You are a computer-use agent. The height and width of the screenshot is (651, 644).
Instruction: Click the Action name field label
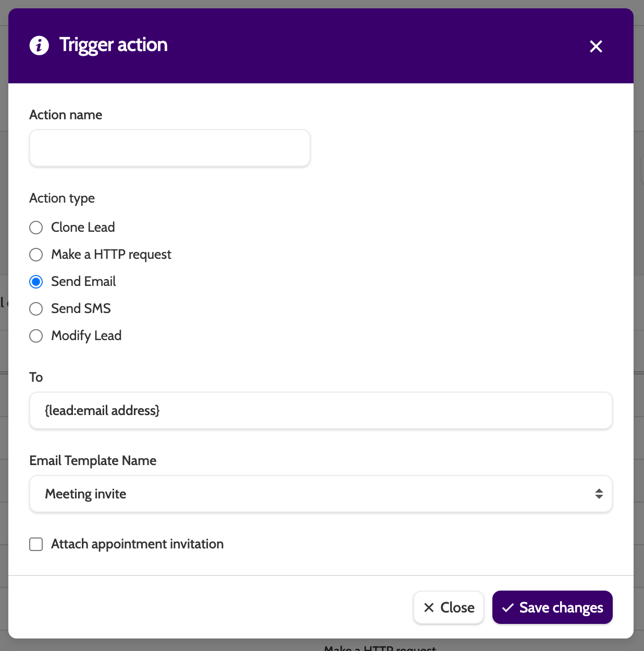click(x=66, y=115)
